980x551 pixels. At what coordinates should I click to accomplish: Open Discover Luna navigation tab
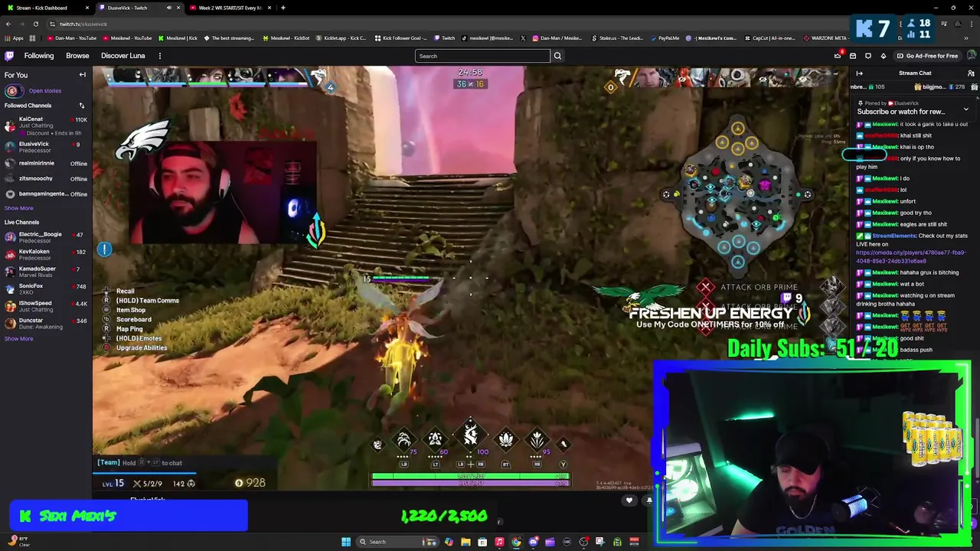click(x=122, y=56)
